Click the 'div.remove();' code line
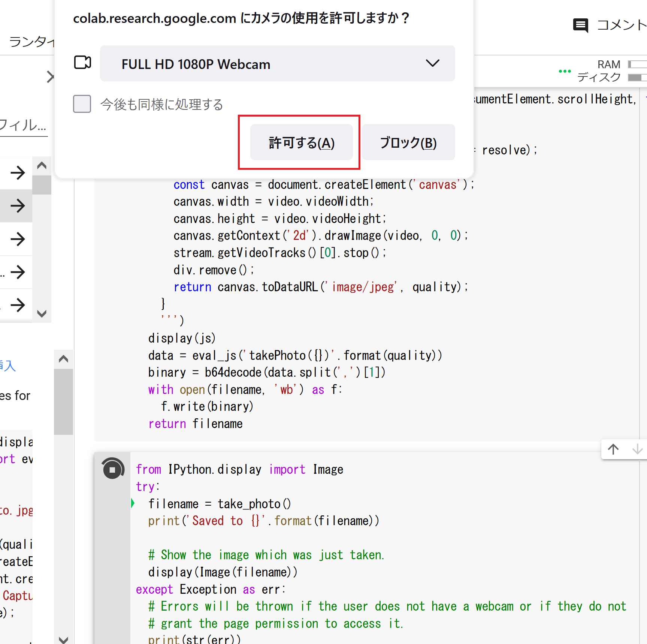647x644 pixels. pyautogui.click(x=214, y=270)
